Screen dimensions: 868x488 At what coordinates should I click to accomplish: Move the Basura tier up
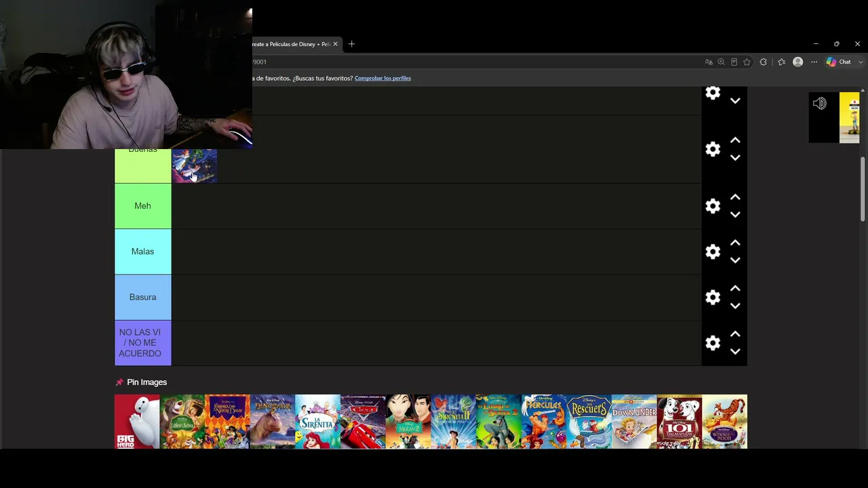pos(735,288)
